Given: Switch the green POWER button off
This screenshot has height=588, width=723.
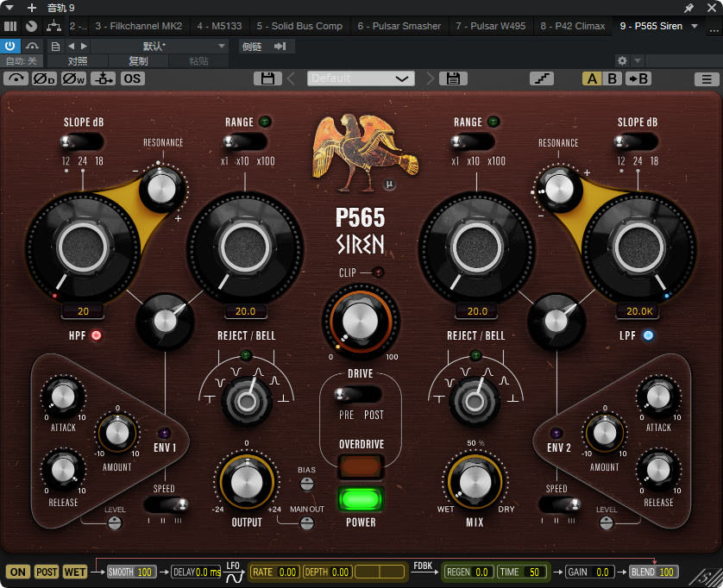Looking at the screenshot, I should [361, 499].
